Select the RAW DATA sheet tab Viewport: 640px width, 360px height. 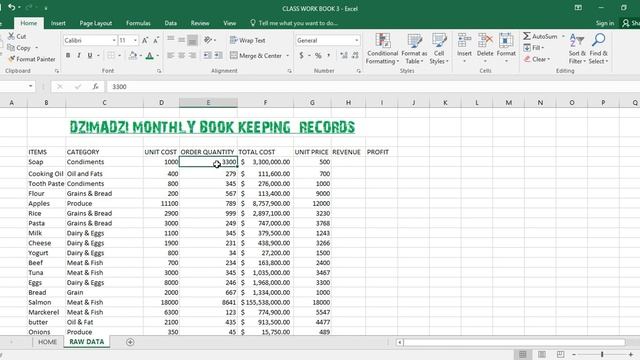[x=87, y=342]
